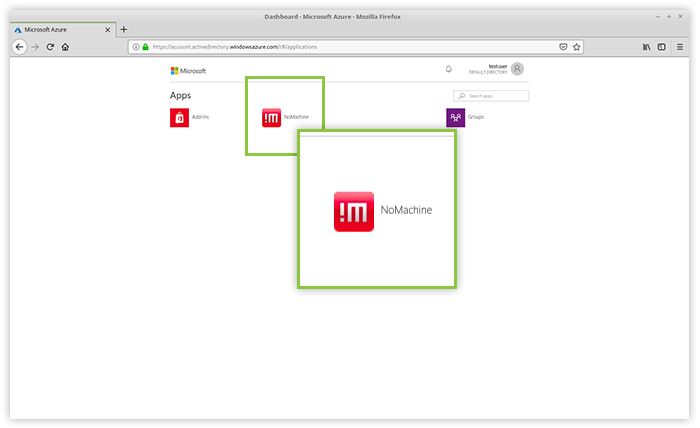Click the address bar URL field
This screenshot has width=700, height=428.
tap(355, 47)
